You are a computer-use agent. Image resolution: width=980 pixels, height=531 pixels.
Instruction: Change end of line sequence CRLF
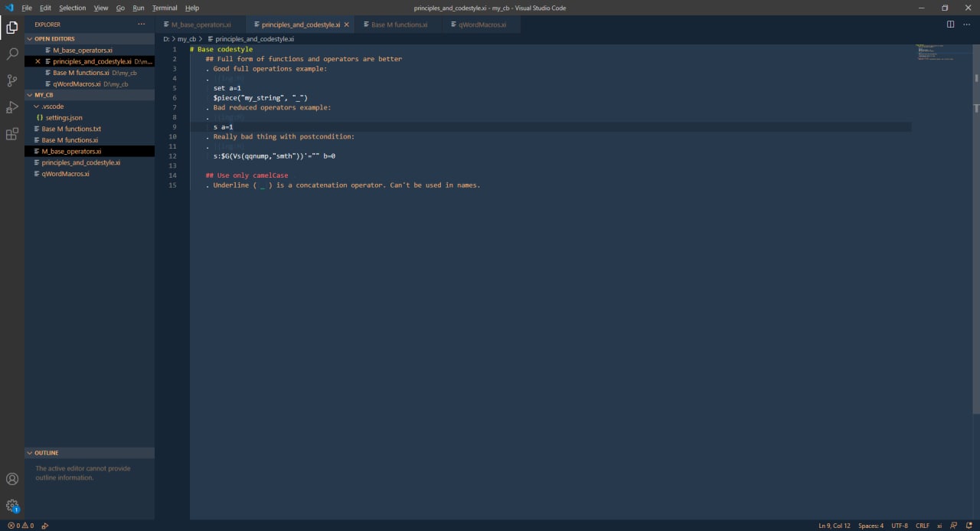click(922, 526)
